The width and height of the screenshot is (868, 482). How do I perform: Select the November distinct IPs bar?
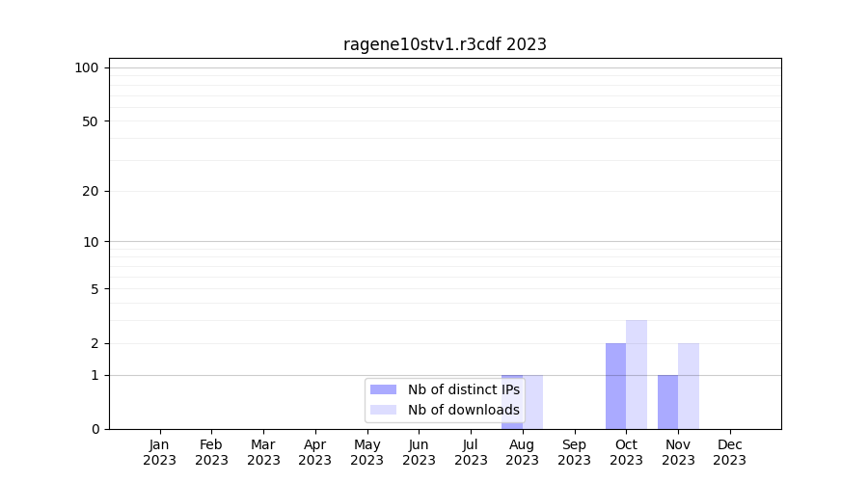(x=667, y=401)
